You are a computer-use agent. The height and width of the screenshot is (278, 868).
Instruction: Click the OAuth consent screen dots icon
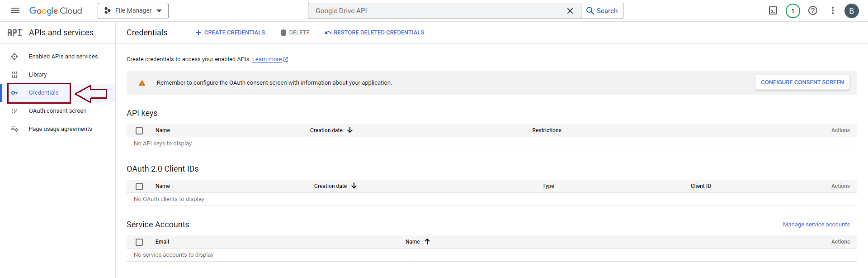click(x=14, y=111)
